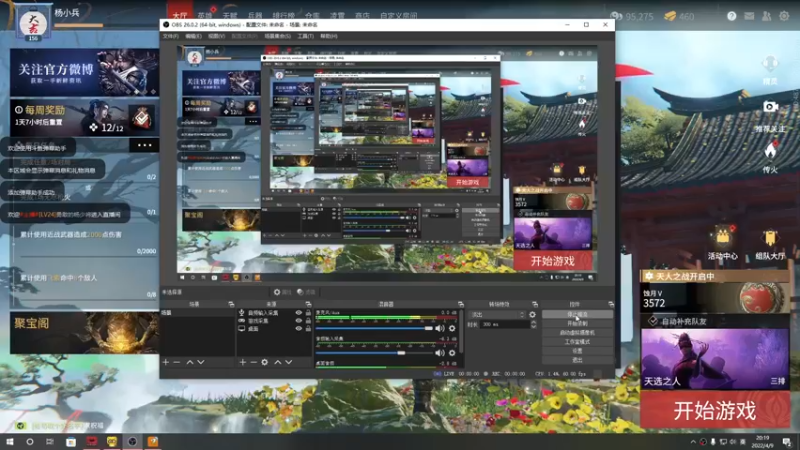Move source up in OBS Sources panel
The height and width of the screenshot is (450, 800).
click(278, 362)
